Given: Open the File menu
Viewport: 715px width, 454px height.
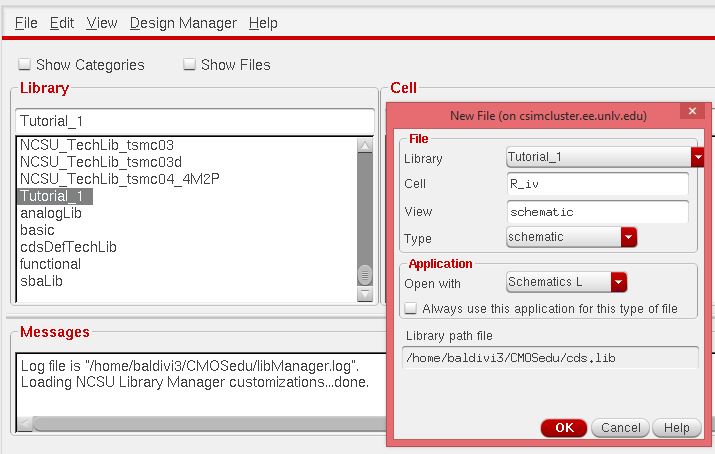Looking at the screenshot, I should point(26,22).
